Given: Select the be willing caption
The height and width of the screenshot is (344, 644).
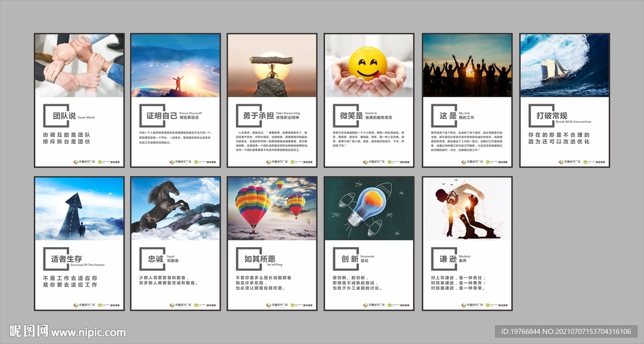Looking at the screenshot, I should click(274, 265).
